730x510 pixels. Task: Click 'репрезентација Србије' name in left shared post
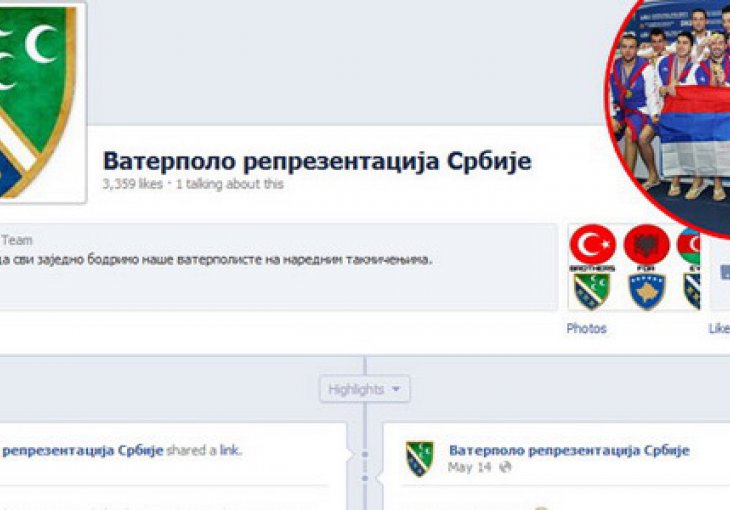point(83,450)
